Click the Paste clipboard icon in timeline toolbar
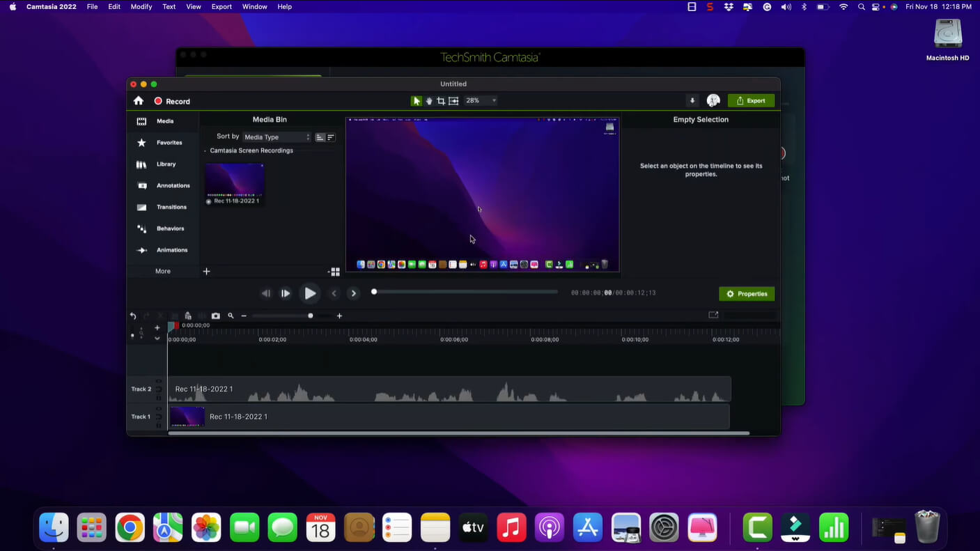The image size is (980, 551). (188, 316)
